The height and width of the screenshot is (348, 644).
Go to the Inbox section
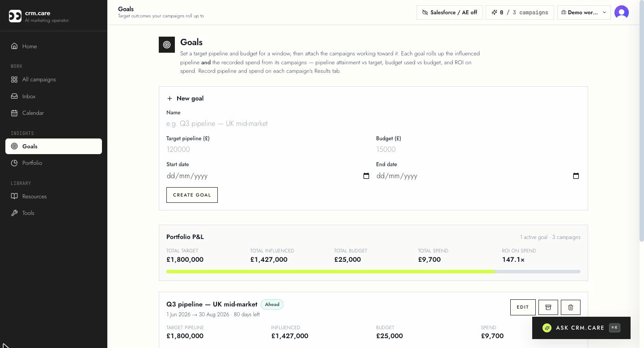(x=54, y=96)
